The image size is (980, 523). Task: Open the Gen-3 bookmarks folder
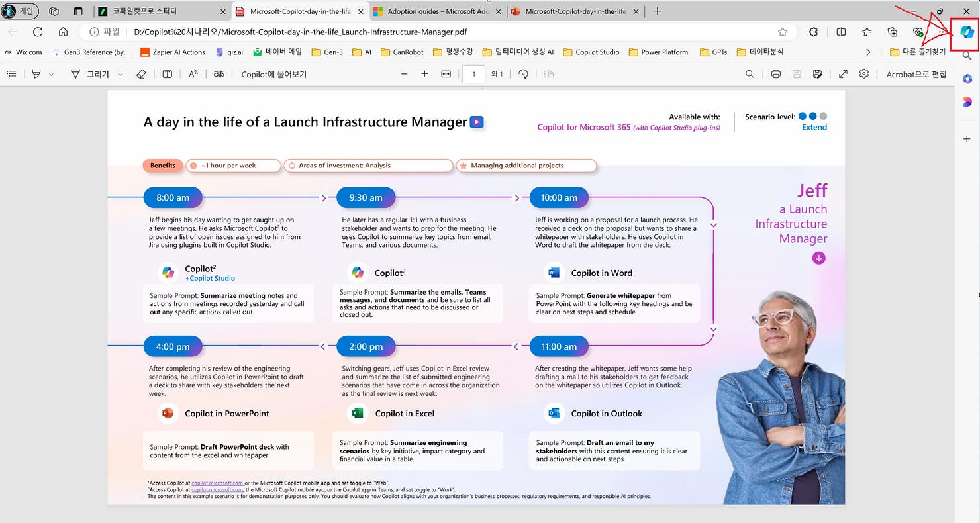point(327,52)
